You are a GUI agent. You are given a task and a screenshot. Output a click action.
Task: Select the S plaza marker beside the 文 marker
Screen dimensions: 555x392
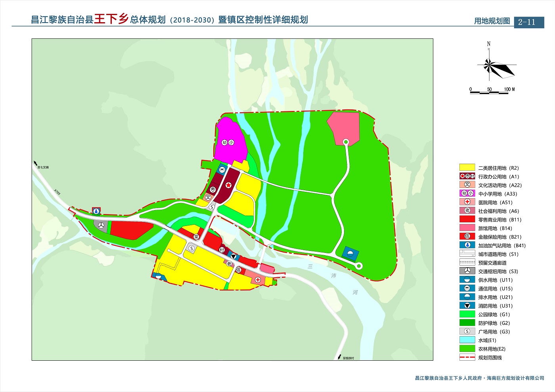tap(212, 207)
